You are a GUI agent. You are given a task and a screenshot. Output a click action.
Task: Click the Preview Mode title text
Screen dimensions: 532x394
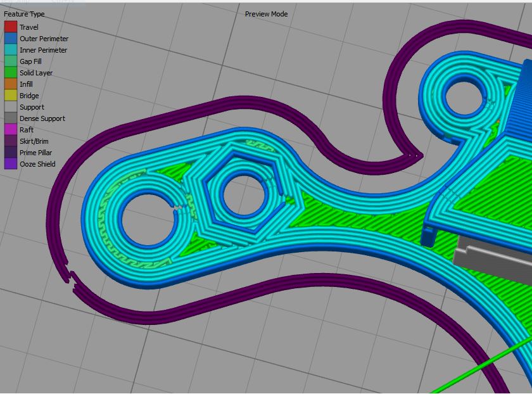tap(266, 14)
